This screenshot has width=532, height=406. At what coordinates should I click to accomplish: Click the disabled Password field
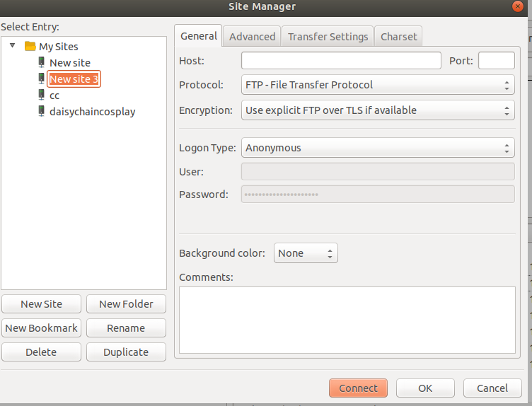point(378,195)
